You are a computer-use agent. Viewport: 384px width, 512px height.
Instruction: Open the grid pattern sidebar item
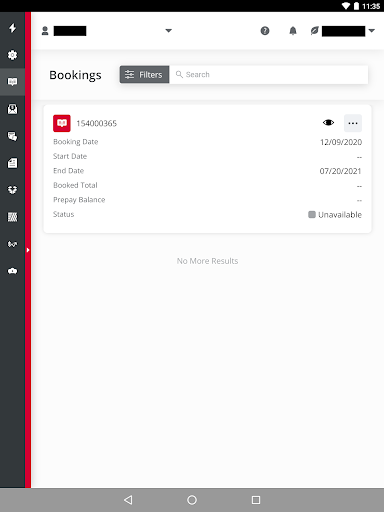click(x=12, y=217)
